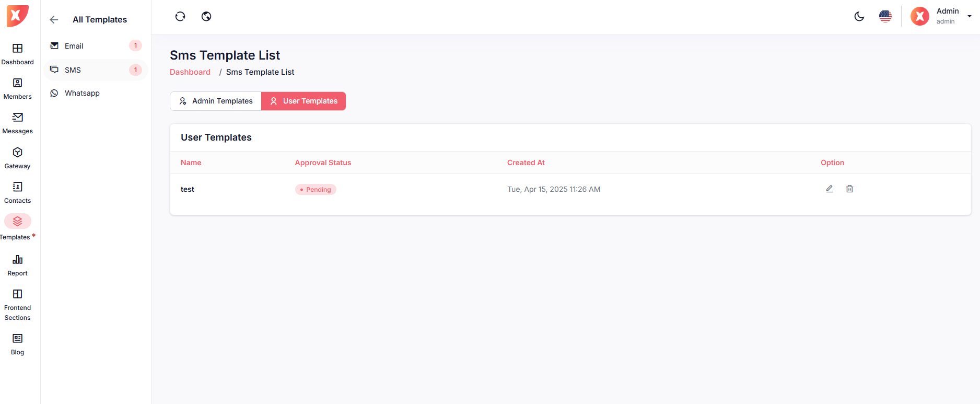Open the globe icon in top bar
Screen dimensions: 980x404
pos(206,17)
